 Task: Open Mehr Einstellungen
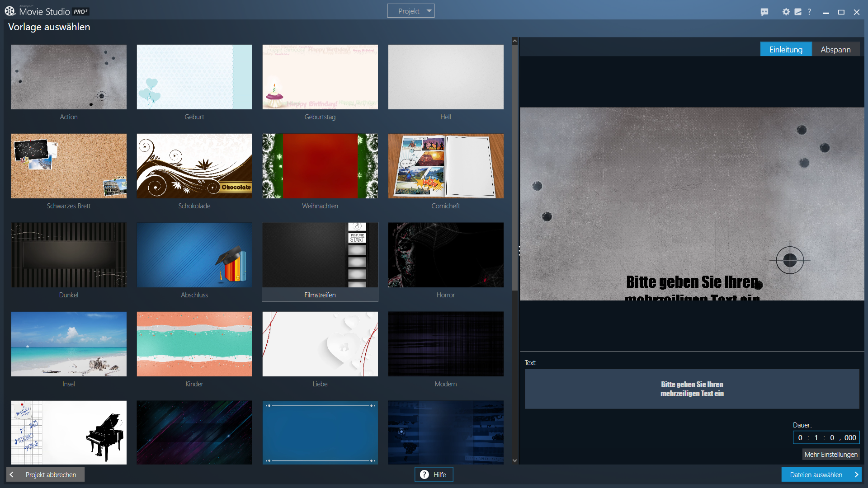point(830,454)
